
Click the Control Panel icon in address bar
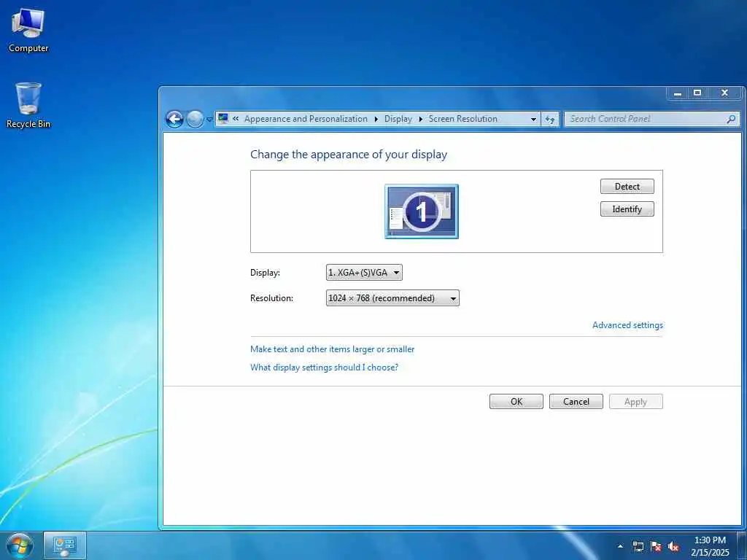tap(223, 119)
